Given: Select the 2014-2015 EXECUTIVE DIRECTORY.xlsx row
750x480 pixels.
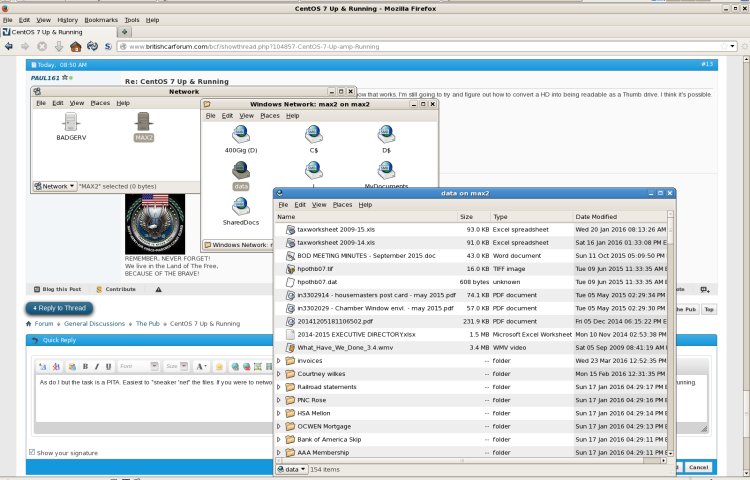Looking at the screenshot, I should pyautogui.click(x=471, y=335).
